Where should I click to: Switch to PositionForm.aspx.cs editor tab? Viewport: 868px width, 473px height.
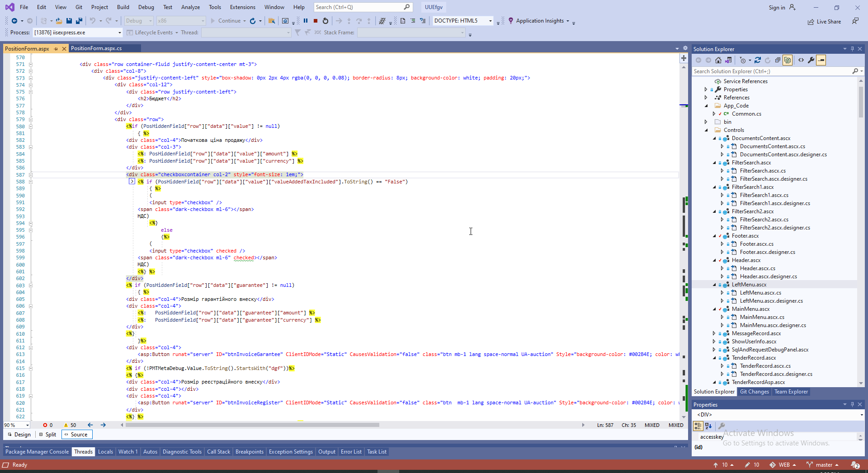96,48
